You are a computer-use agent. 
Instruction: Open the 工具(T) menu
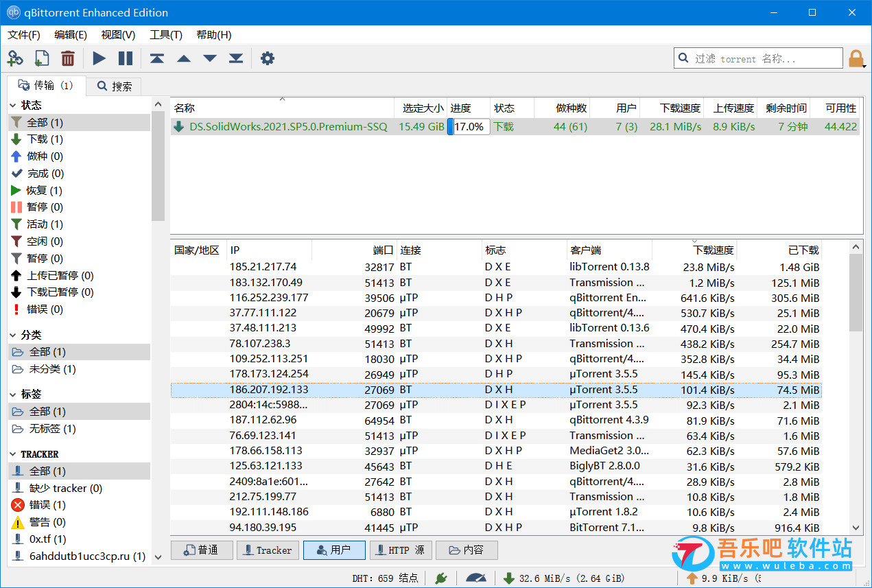[x=166, y=35]
